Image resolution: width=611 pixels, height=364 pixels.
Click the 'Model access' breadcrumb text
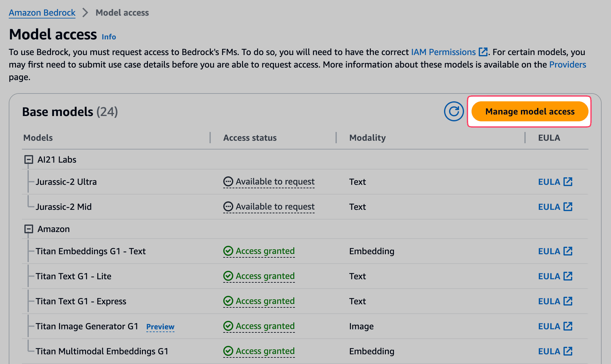[x=122, y=13]
